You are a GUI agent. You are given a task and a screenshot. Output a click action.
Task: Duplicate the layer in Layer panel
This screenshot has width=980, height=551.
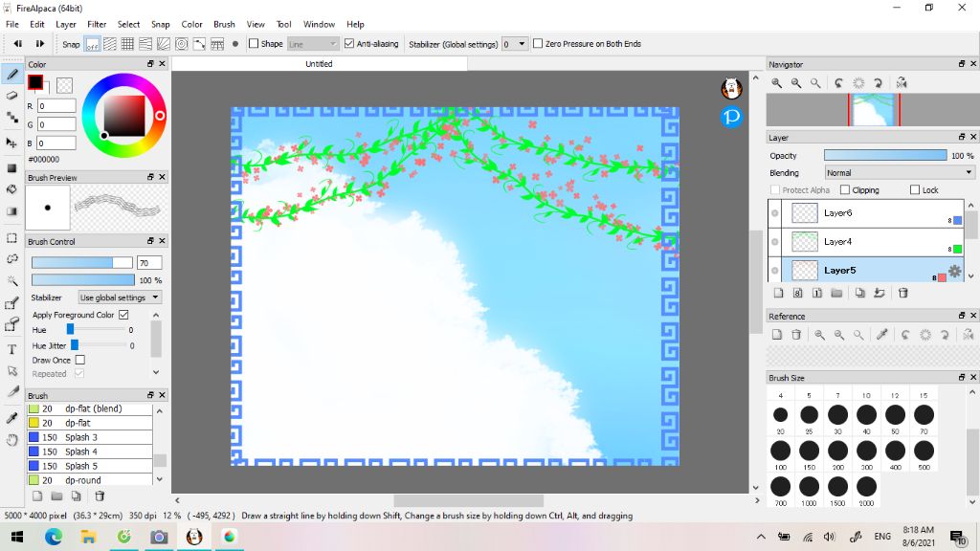[860, 293]
